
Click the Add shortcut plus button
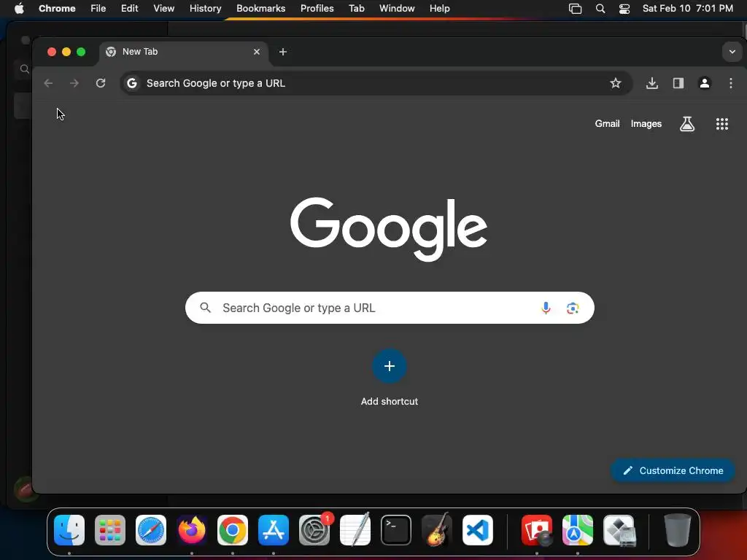tap(390, 366)
